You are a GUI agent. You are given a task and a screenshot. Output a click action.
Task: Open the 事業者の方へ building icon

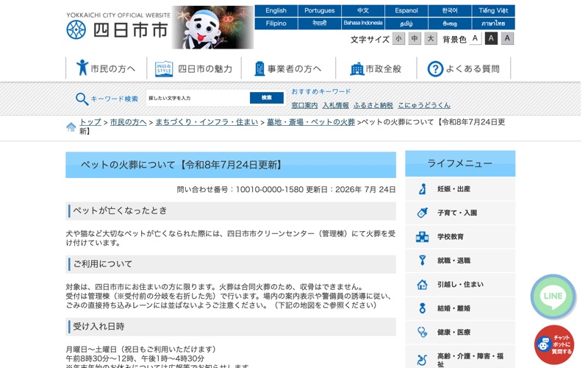(259, 68)
